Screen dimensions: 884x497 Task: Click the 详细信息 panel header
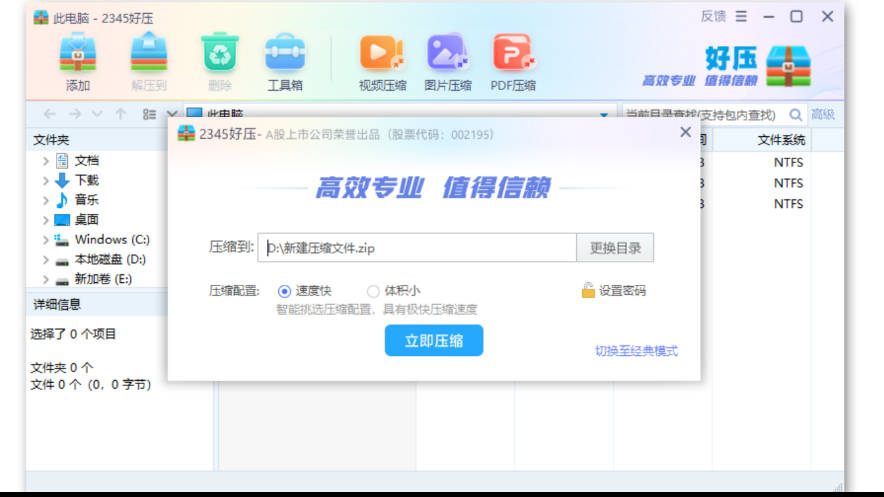point(97,305)
